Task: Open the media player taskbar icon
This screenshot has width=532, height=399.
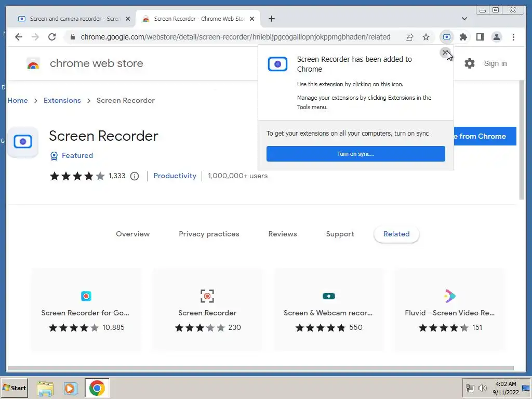Action: coord(70,388)
